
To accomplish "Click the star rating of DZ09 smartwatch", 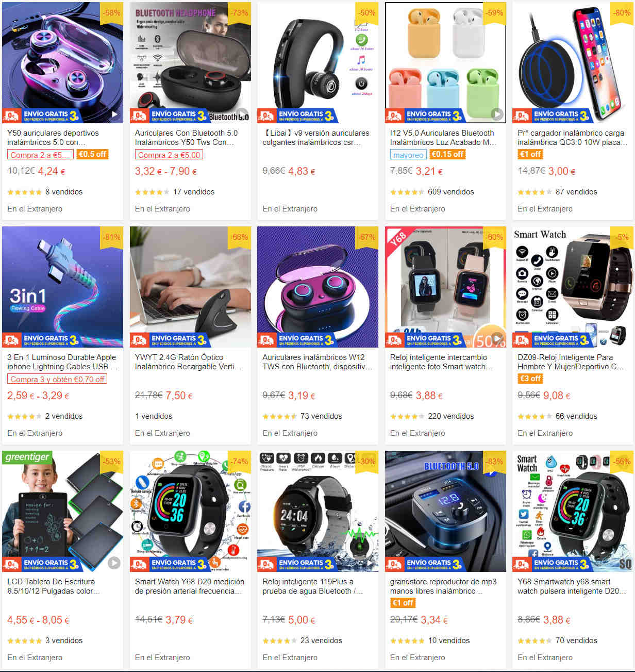I will (534, 416).
